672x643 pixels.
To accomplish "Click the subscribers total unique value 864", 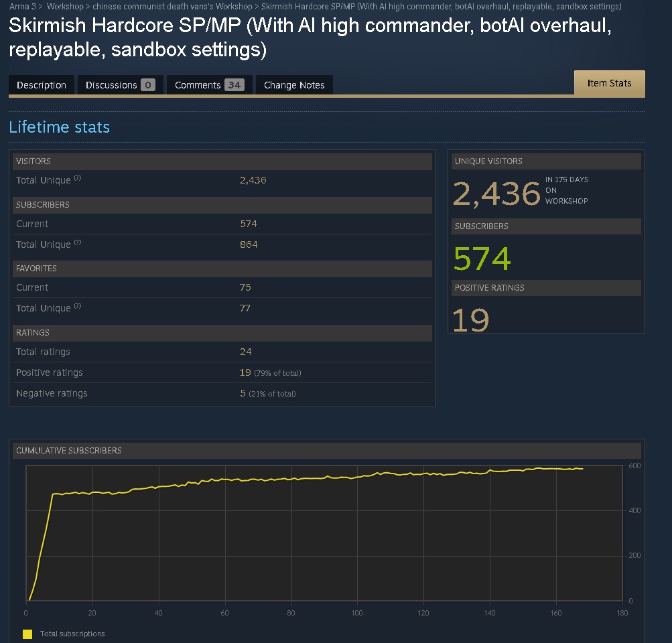I will click(249, 244).
